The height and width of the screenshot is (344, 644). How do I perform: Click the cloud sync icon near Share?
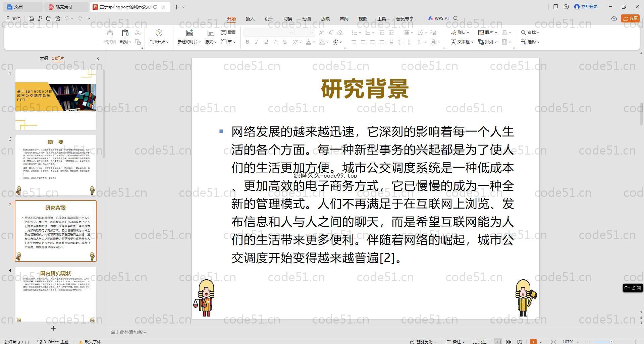[x=614, y=18]
